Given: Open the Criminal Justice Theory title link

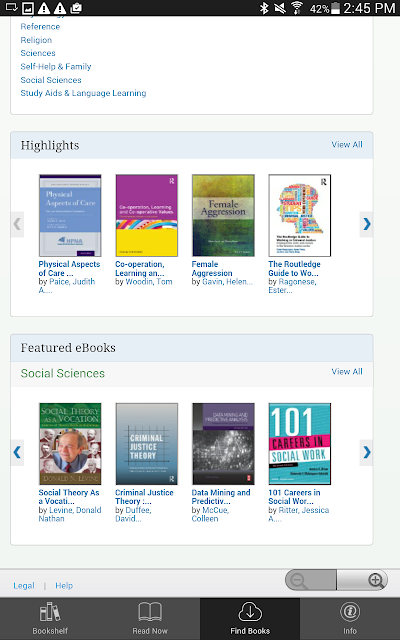Looking at the screenshot, I should [144, 497].
